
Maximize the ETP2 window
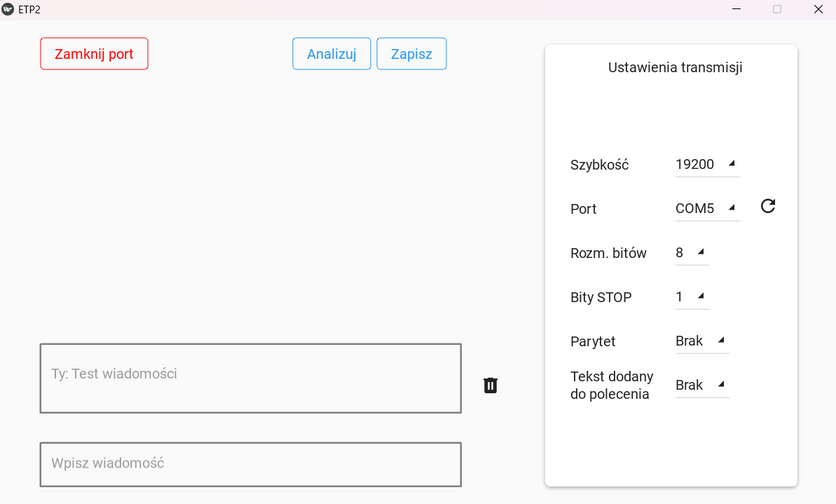(x=777, y=9)
